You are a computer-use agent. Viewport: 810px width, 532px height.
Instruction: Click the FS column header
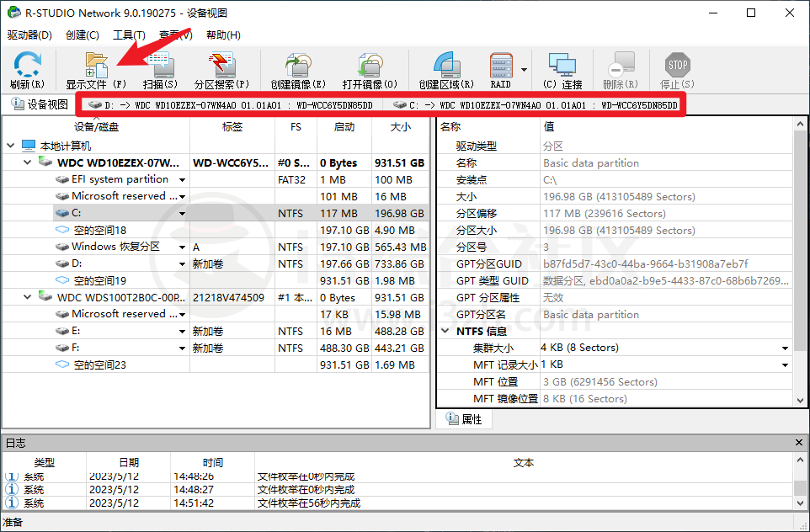pos(296,127)
